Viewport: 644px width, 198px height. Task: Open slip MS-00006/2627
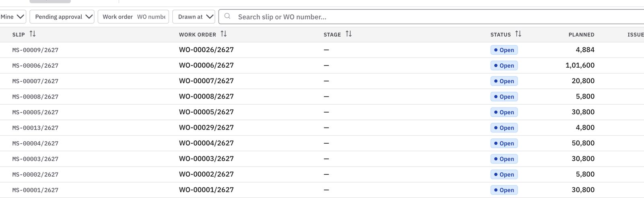click(x=35, y=66)
